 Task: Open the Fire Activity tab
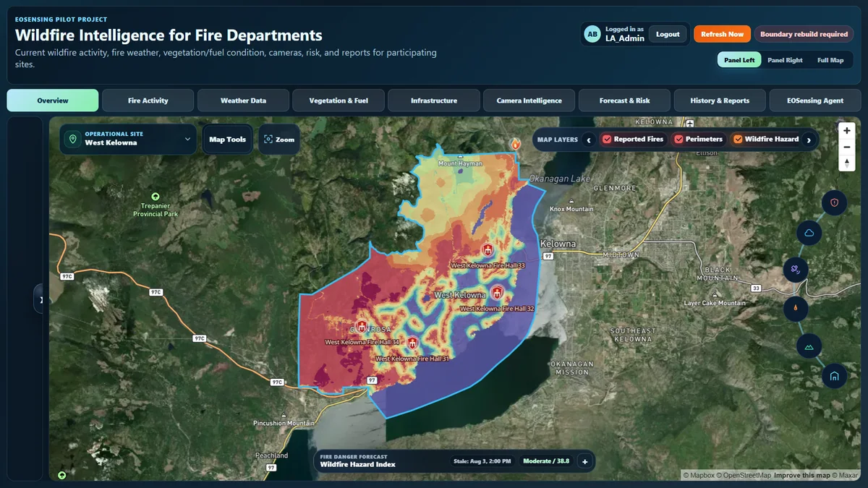pos(148,100)
